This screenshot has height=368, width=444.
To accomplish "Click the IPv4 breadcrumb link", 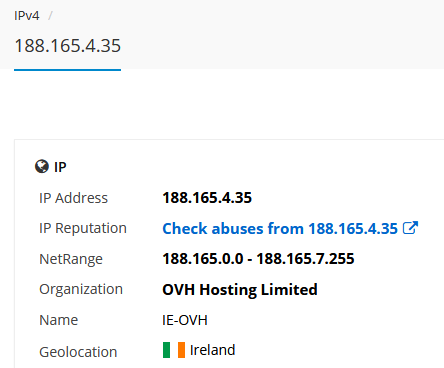I will coord(26,16).
